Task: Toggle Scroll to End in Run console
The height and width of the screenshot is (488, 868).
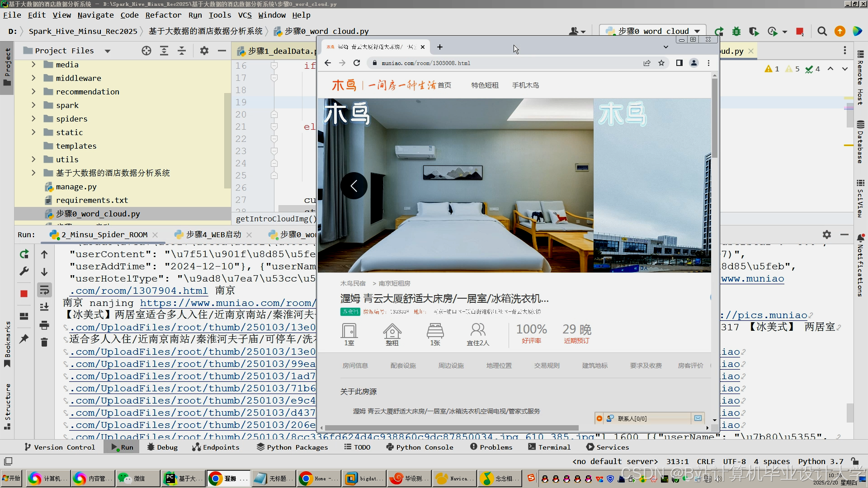Action: (44, 307)
